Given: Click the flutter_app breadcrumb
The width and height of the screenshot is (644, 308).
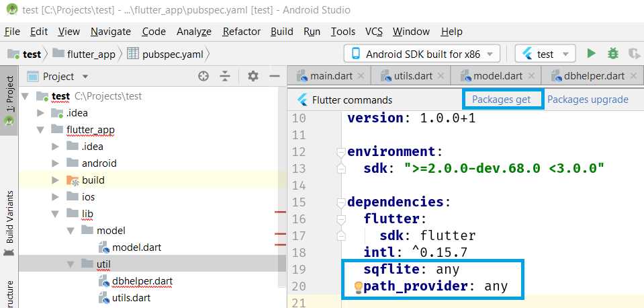Looking at the screenshot, I should click(x=85, y=54).
